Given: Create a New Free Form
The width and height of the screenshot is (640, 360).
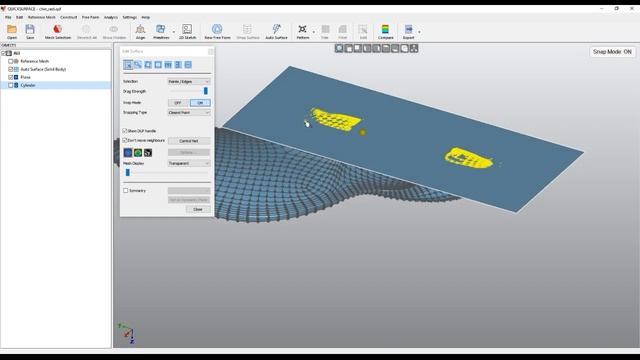Looking at the screenshot, I should [x=217, y=31].
